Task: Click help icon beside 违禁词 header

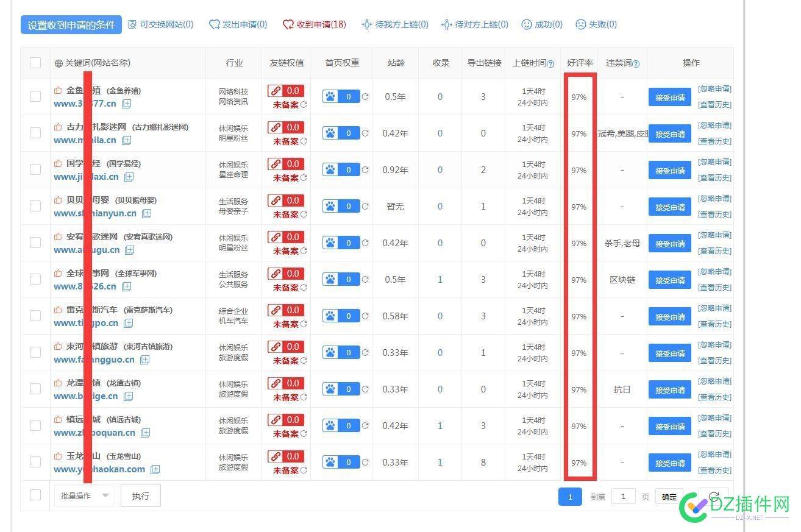Action: (636, 63)
